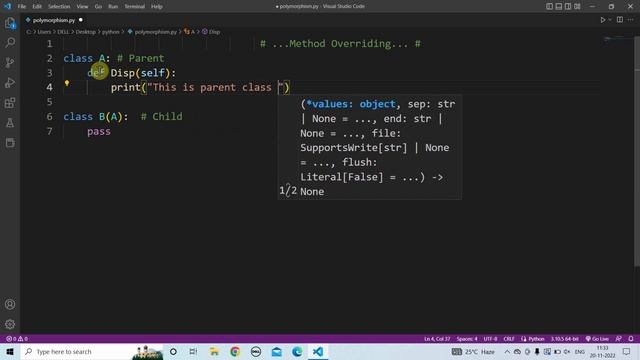Toggle the secondary side bar layout button
Screen dimensions: 640x360
(x=568, y=6)
